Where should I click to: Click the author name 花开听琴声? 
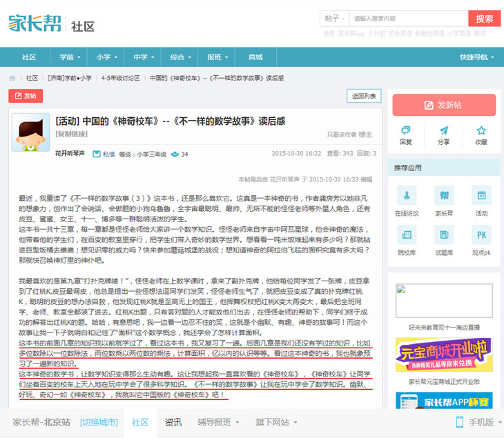tap(70, 154)
